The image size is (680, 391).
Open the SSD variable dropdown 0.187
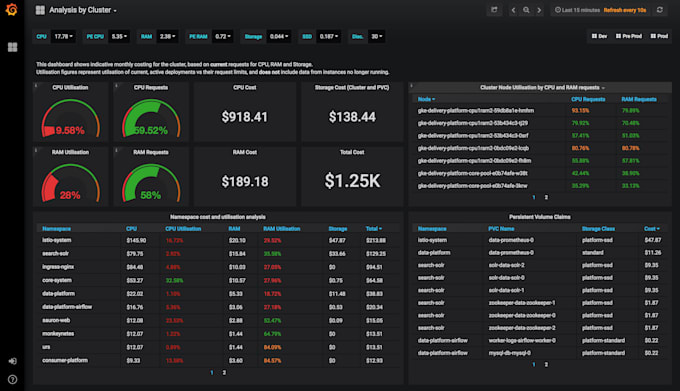point(329,36)
